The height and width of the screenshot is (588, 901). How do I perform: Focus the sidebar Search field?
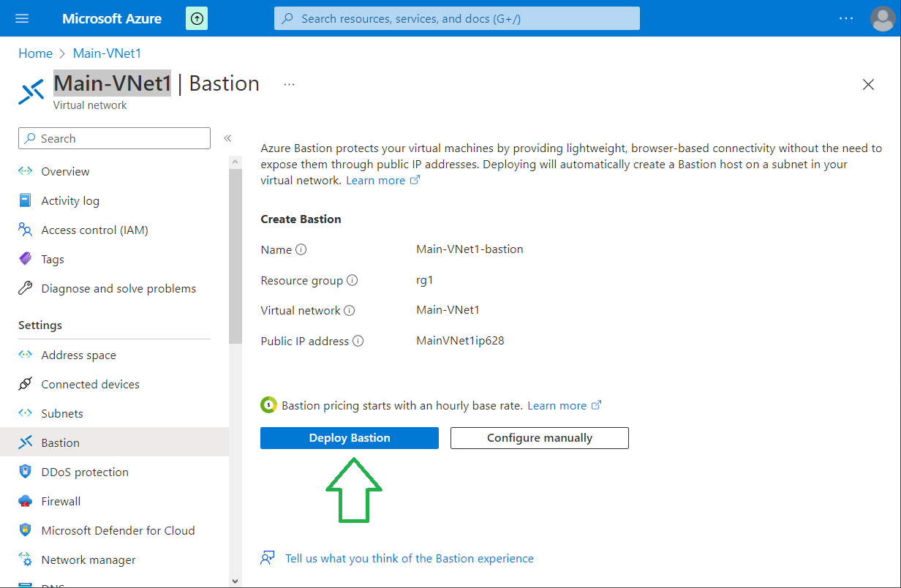tap(114, 138)
